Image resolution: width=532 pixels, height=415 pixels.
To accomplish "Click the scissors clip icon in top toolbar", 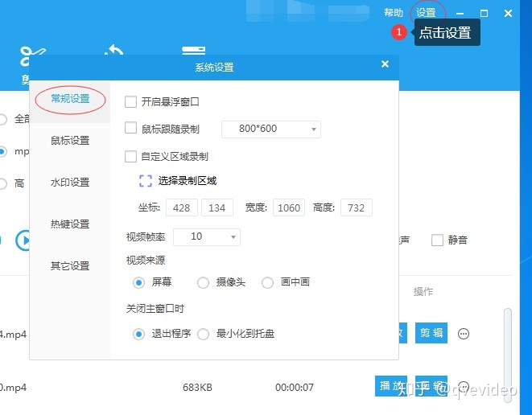I will point(32,56).
